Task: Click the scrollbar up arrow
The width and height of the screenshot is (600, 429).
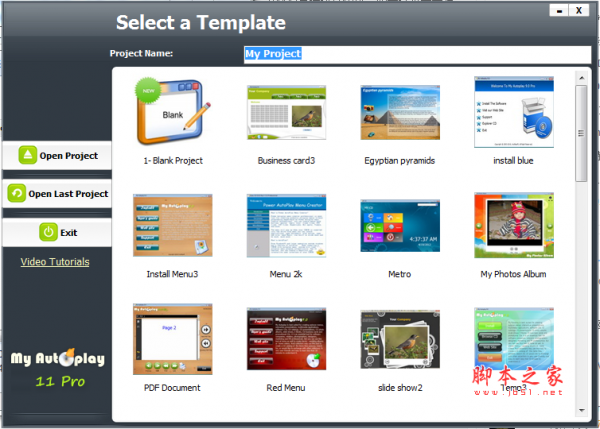Action: coord(582,78)
